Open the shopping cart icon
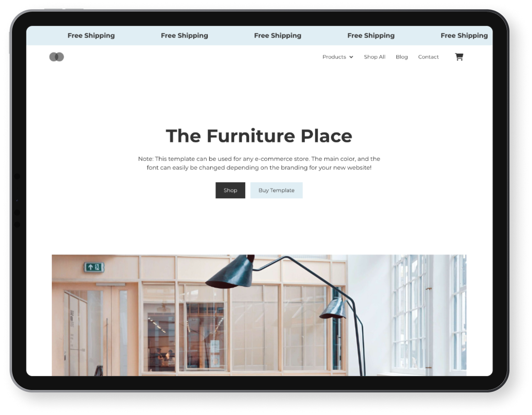The width and height of the screenshot is (532, 415). (459, 57)
